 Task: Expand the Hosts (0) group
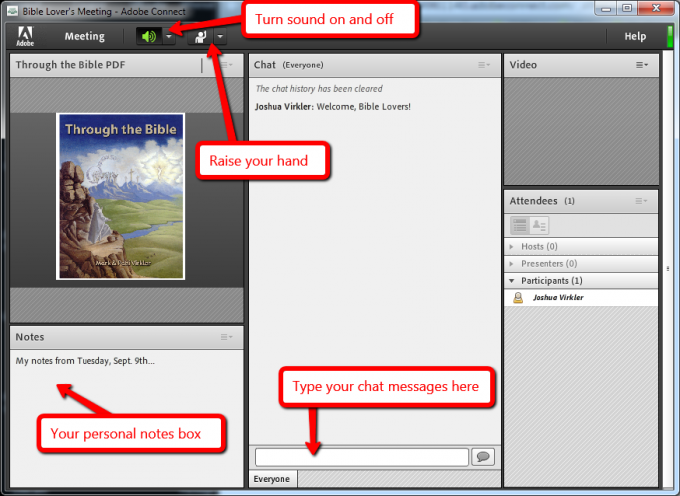click(581, 246)
